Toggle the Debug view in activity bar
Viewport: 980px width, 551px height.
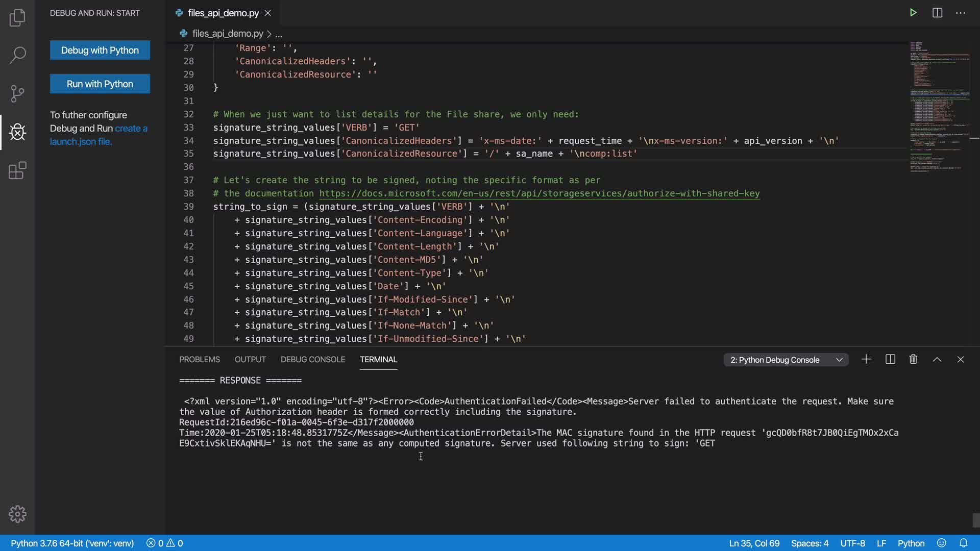pos(17,132)
